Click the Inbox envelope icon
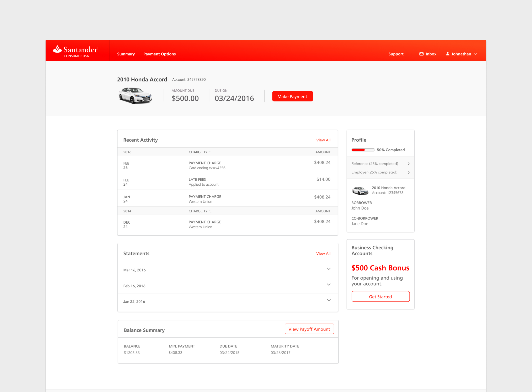This screenshot has height=392, width=532. [421, 54]
